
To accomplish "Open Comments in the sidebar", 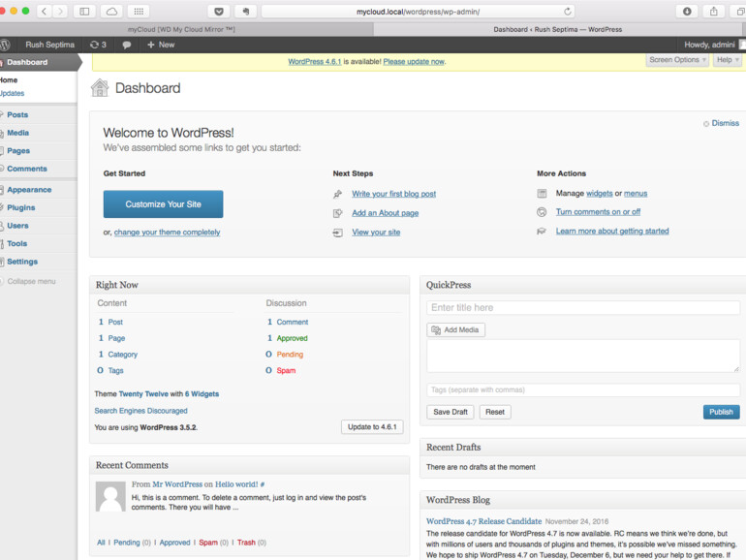I will pos(27,169).
